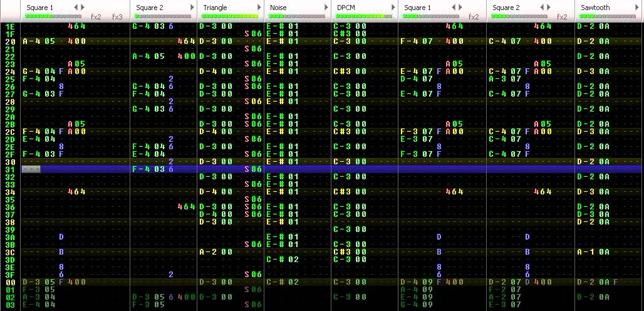Screen dimensions: 644x311
Task: Expand effect columns on Square 2 beside Triangle
Action: point(192,8)
